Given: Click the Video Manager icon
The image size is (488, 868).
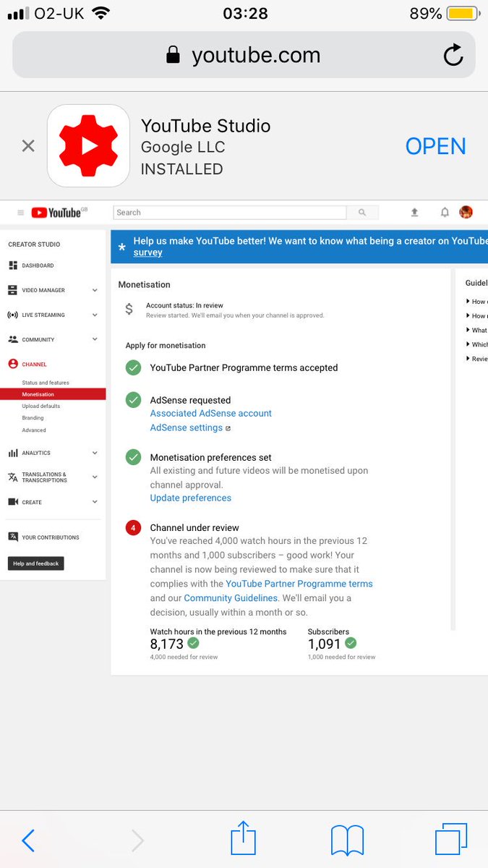Looking at the screenshot, I should click(12, 290).
